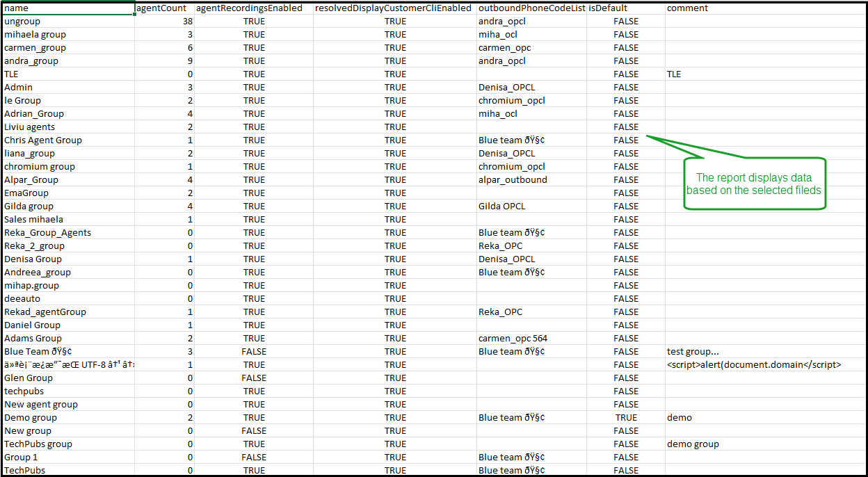Select the 'Adrian_Group' cell
The image size is (868, 477).
pos(68,114)
